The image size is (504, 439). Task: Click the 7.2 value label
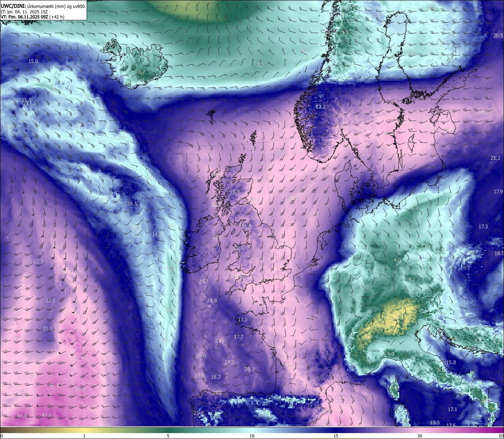[x=260, y=65]
